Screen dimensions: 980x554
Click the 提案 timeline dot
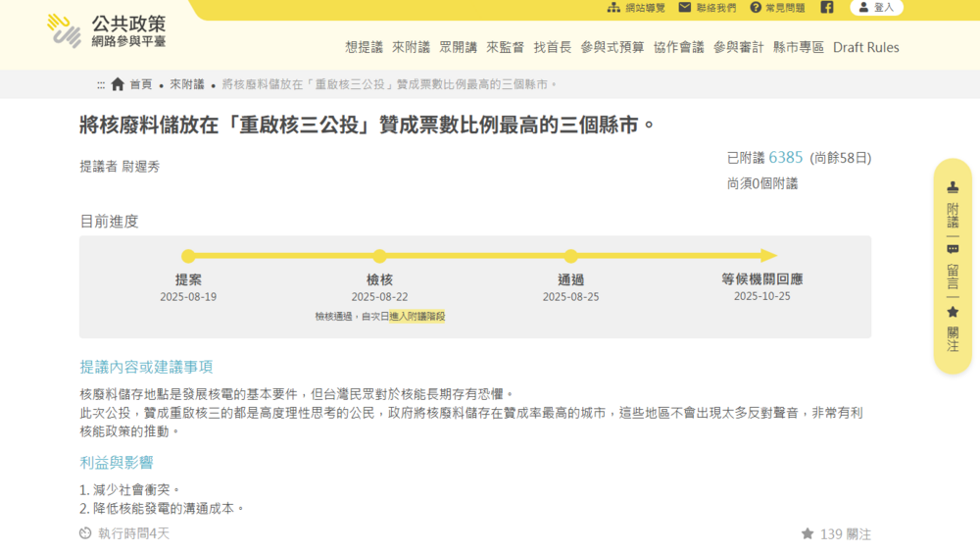[188, 256]
